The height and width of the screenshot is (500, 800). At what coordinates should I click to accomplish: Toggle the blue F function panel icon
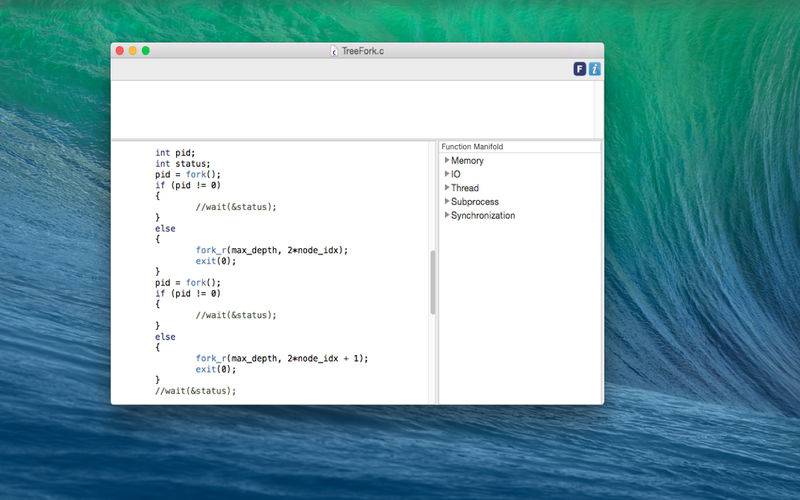[x=580, y=69]
